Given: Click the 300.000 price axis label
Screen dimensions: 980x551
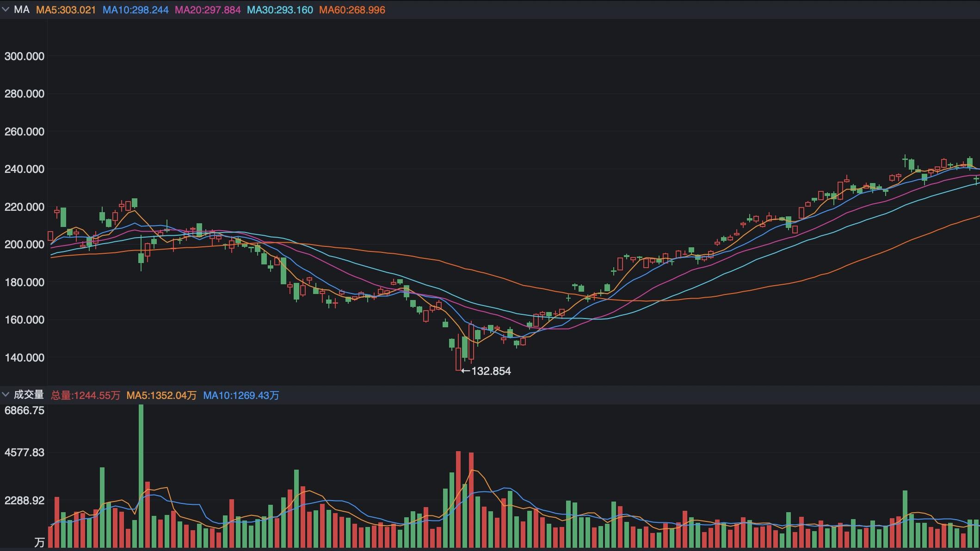Looking at the screenshot, I should (x=25, y=56).
